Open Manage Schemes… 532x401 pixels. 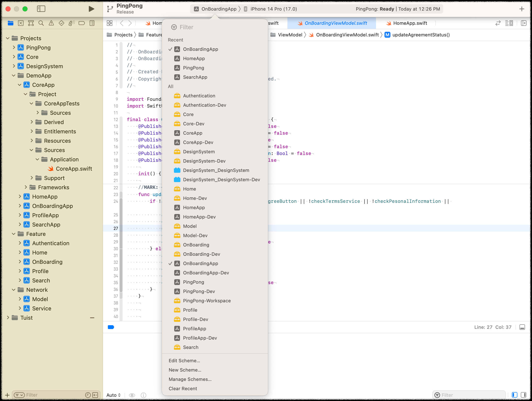[x=190, y=379]
